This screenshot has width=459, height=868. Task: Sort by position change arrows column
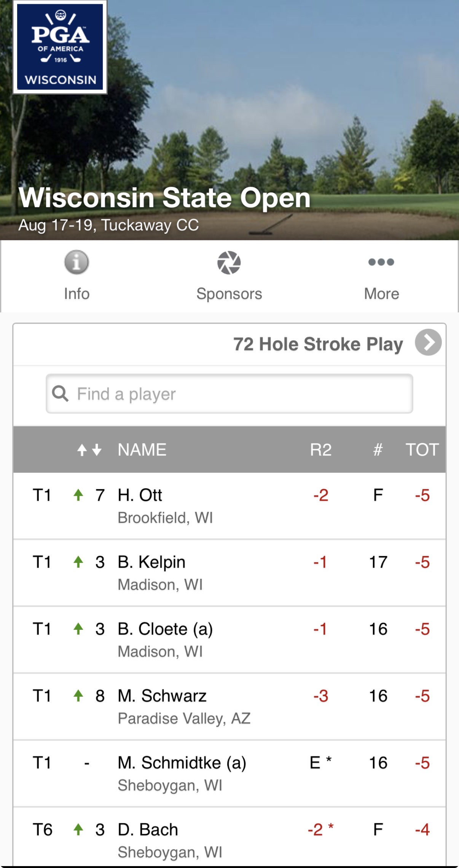89,450
